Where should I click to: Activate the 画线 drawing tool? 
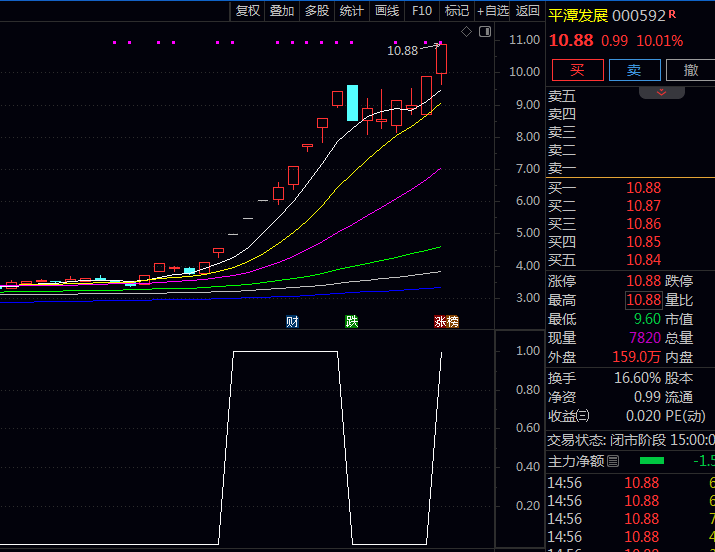[x=386, y=11]
